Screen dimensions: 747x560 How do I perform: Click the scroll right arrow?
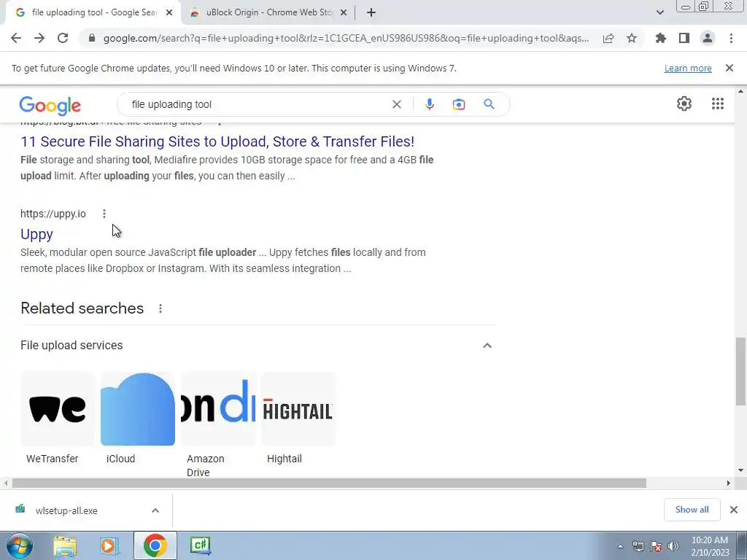click(x=728, y=483)
